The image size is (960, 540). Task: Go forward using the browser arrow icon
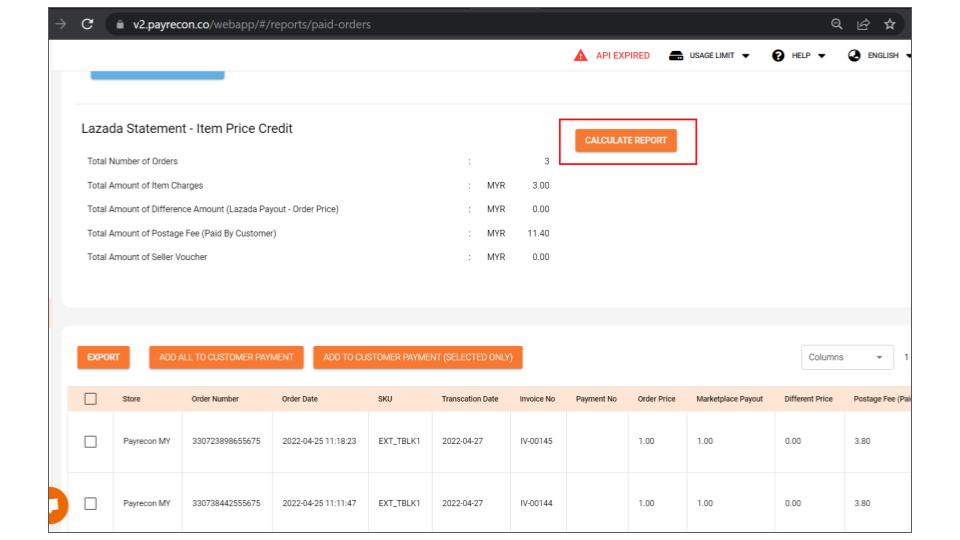61,24
